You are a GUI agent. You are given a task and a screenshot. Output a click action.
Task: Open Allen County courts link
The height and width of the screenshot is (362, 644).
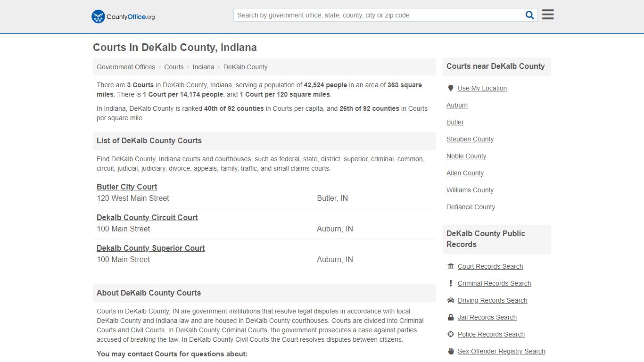coord(465,173)
